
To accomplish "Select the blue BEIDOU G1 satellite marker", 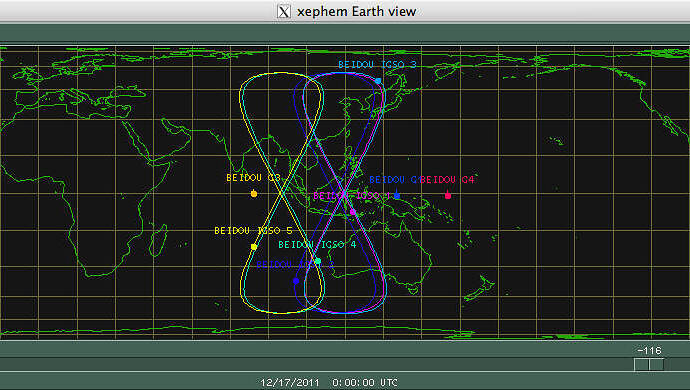I will tap(397, 195).
